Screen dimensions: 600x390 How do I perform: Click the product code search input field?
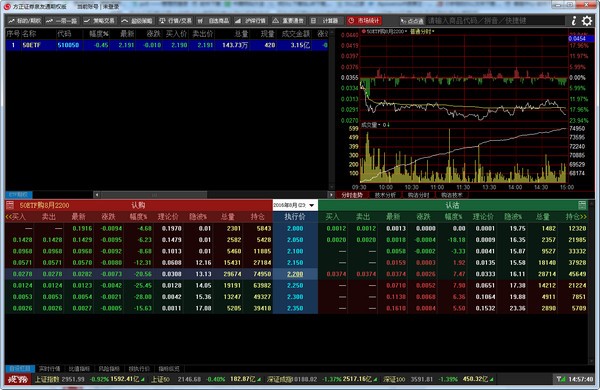click(496, 21)
